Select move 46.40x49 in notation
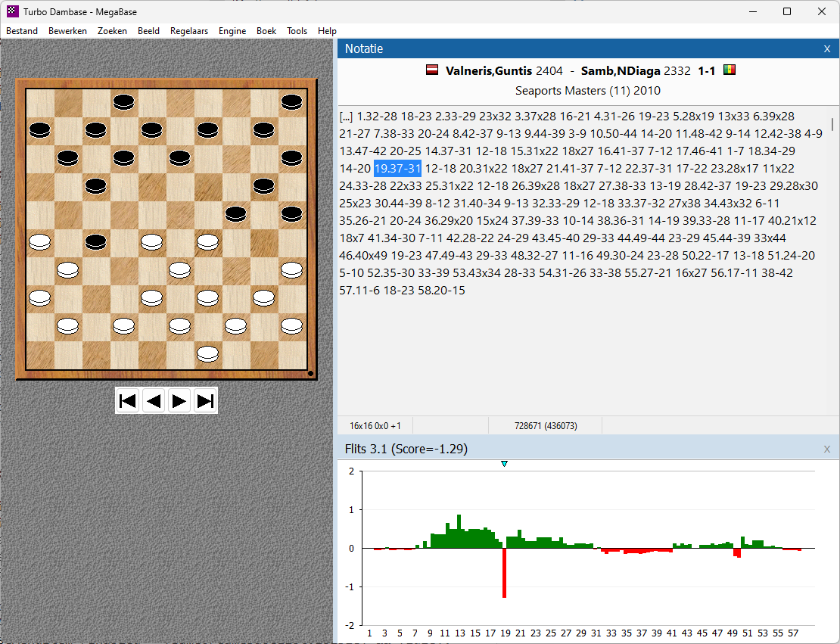The height and width of the screenshot is (644, 840). pyautogui.click(x=362, y=256)
